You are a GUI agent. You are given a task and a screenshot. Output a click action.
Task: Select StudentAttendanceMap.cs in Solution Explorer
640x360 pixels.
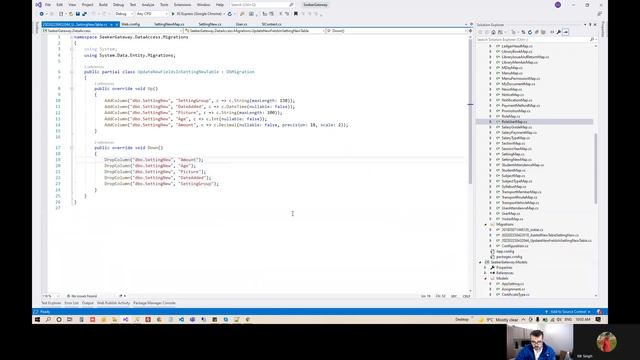click(522, 165)
